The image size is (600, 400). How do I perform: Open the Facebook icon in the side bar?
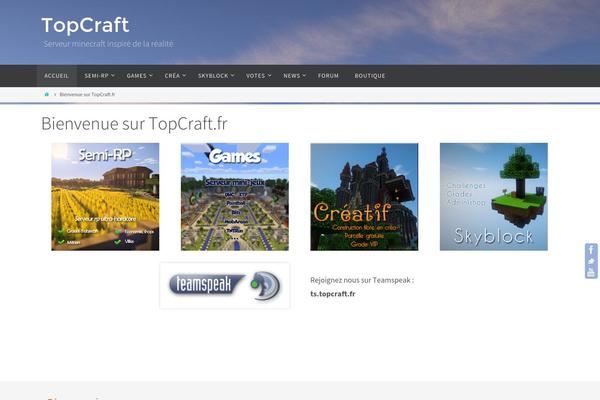tap(591, 250)
